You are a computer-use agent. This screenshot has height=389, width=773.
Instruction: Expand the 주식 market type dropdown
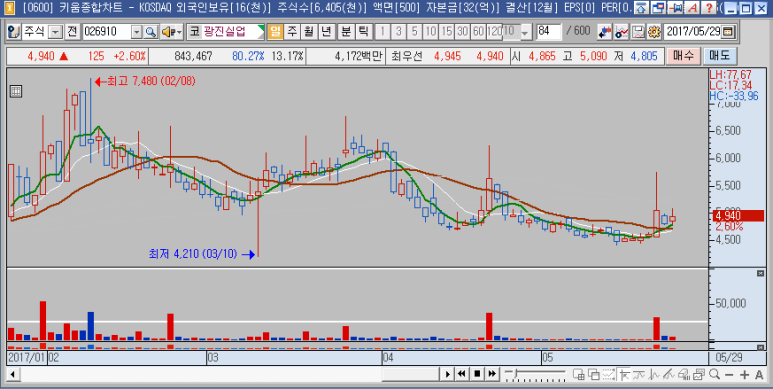point(56,32)
